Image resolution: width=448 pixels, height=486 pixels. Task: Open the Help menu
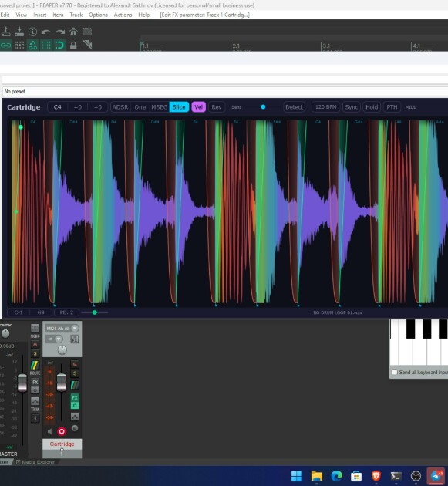[143, 15]
